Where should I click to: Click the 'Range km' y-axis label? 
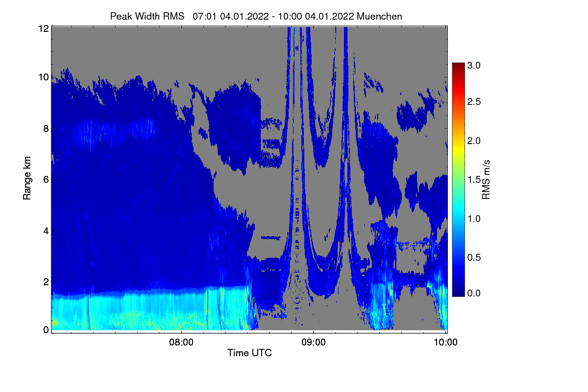[27, 179]
